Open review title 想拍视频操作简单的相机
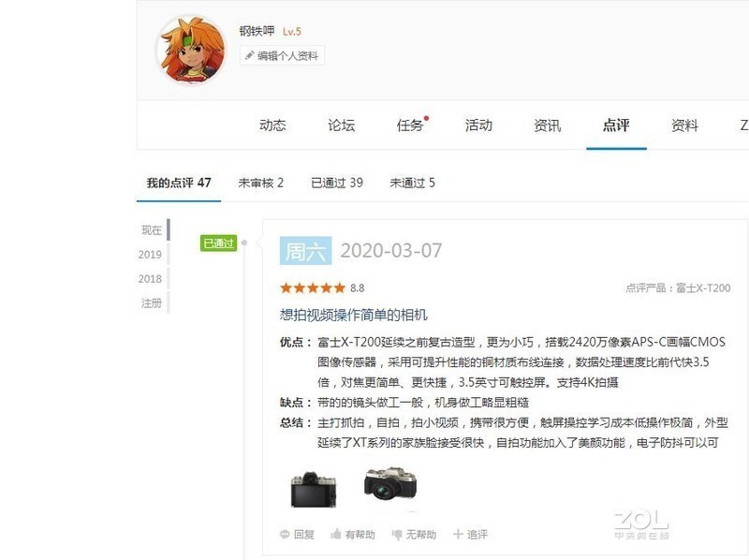This screenshot has width=749, height=560. (x=354, y=315)
